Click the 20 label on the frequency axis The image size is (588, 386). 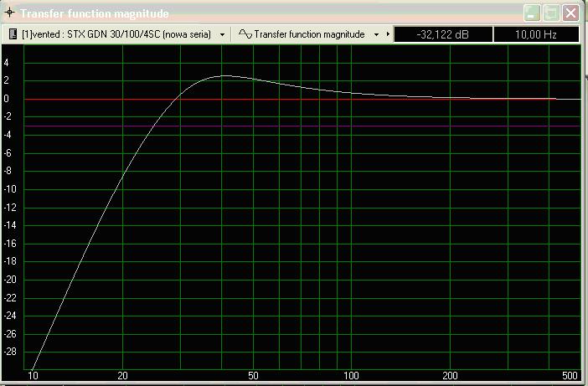122,375
